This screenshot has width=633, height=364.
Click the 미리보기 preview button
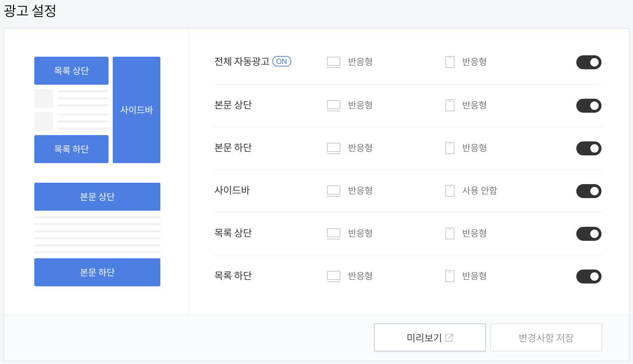pos(430,337)
